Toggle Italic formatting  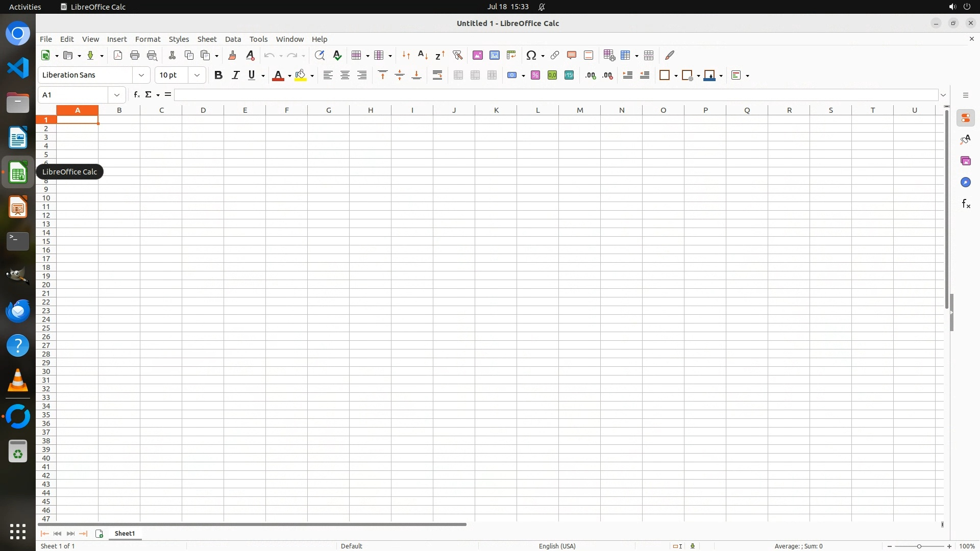[235, 75]
